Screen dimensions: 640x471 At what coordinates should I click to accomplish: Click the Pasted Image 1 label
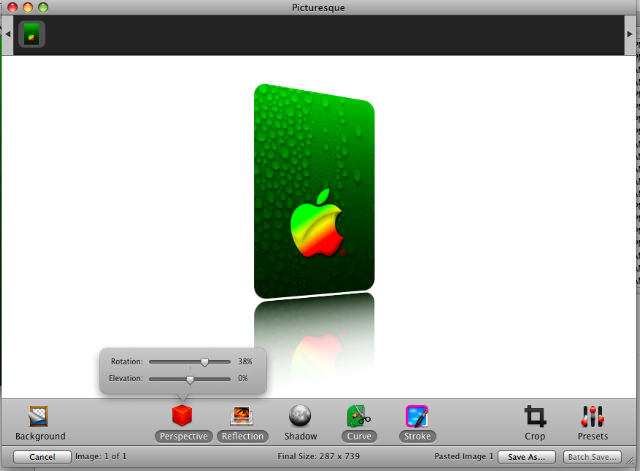(x=464, y=456)
